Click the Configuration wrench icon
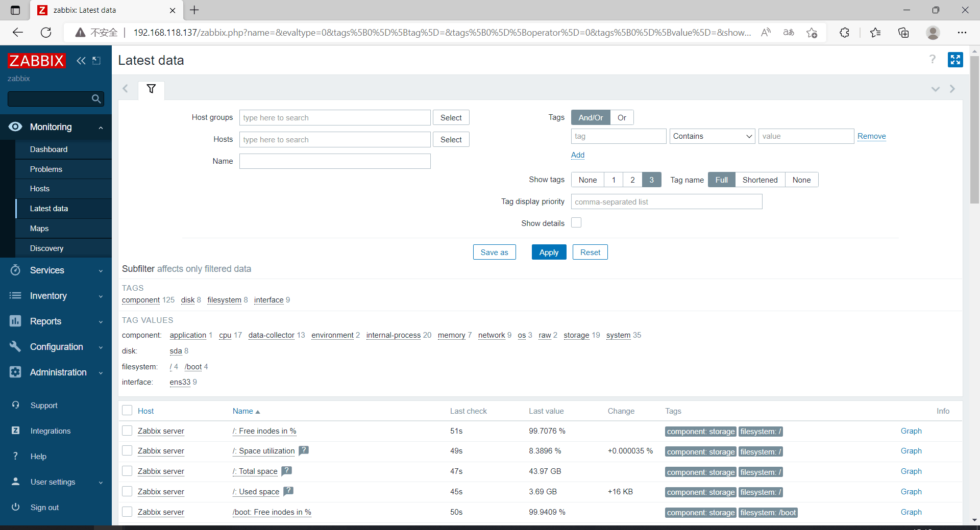The height and width of the screenshot is (530, 980). point(15,346)
